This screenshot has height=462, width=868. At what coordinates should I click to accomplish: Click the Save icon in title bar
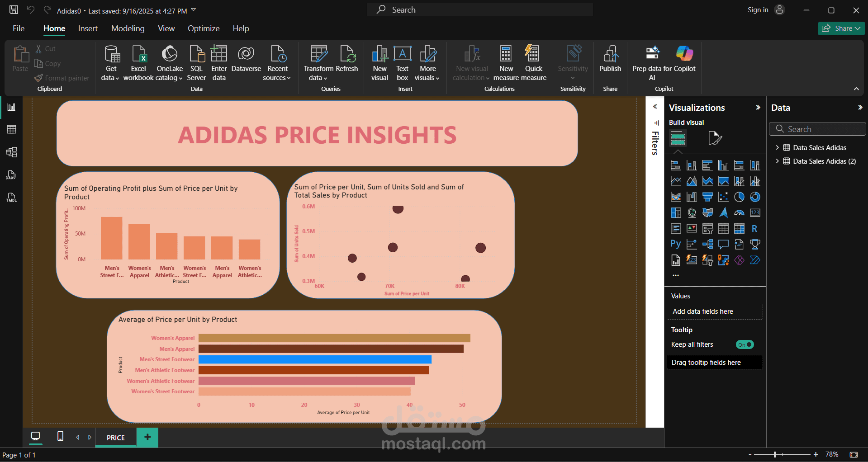pyautogui.click(x=14, y=9)
